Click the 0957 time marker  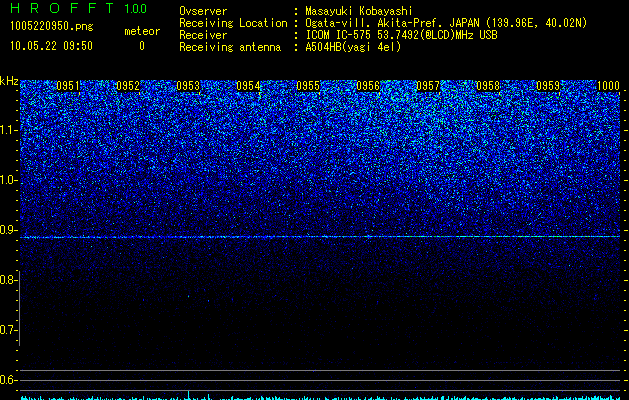[x=428, y=86]
